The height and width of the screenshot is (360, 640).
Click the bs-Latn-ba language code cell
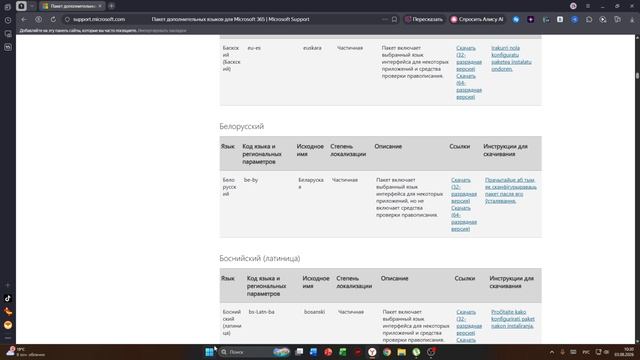coord(262,312)
